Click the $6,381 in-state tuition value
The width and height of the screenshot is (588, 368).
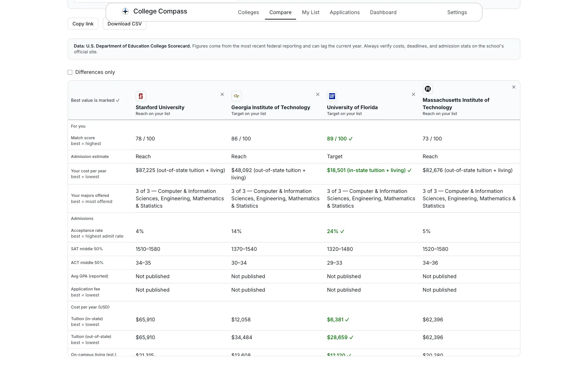(338, 320)
